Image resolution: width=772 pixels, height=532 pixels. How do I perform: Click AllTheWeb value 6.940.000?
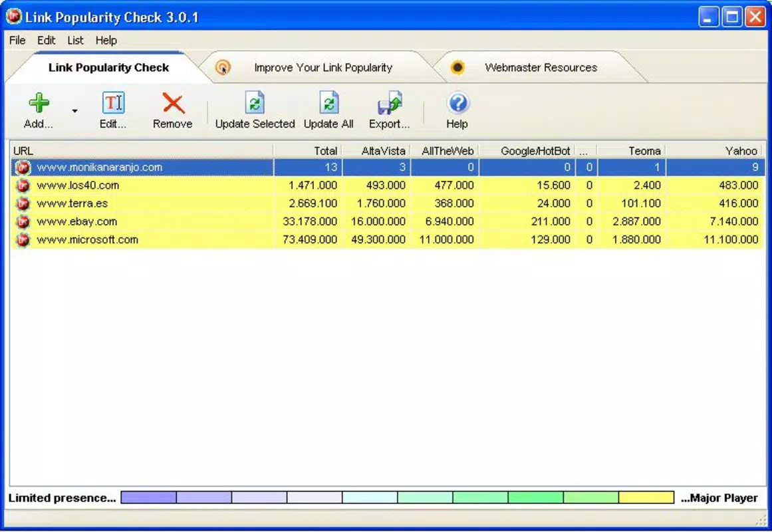coord(450,221)
